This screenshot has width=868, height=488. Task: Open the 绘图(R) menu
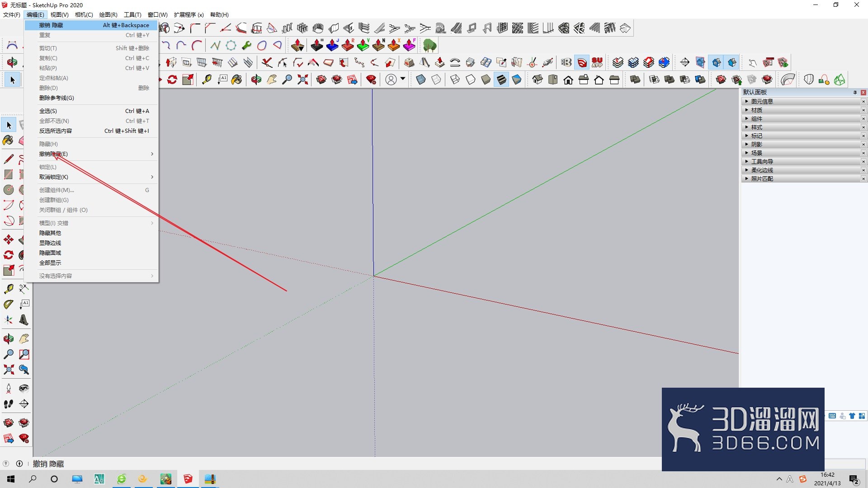pos(108,15)
